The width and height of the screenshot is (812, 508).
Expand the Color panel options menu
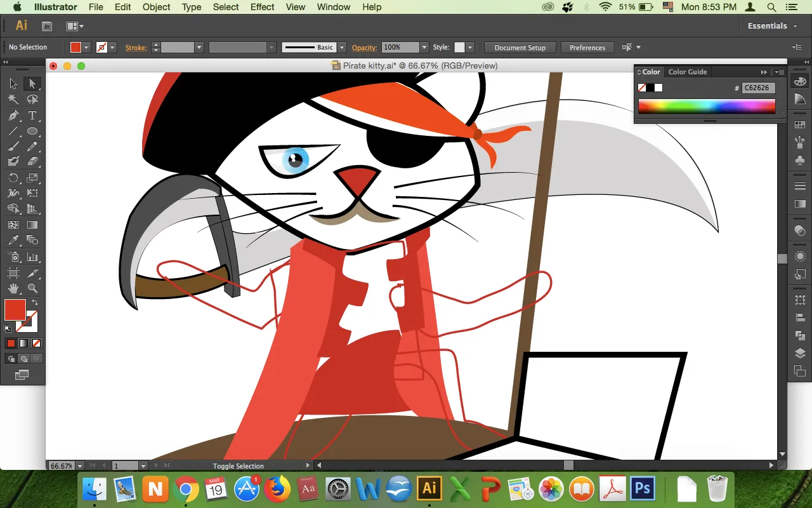tap(780, 72)
